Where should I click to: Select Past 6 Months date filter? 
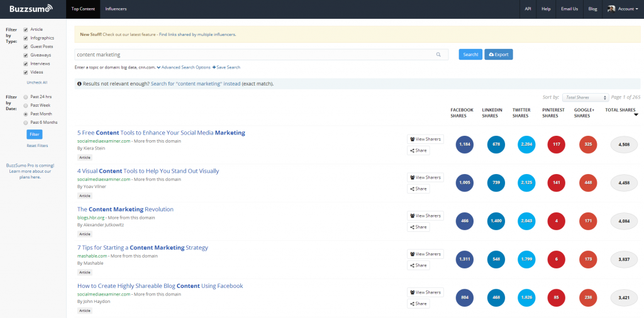click(26, 123)
